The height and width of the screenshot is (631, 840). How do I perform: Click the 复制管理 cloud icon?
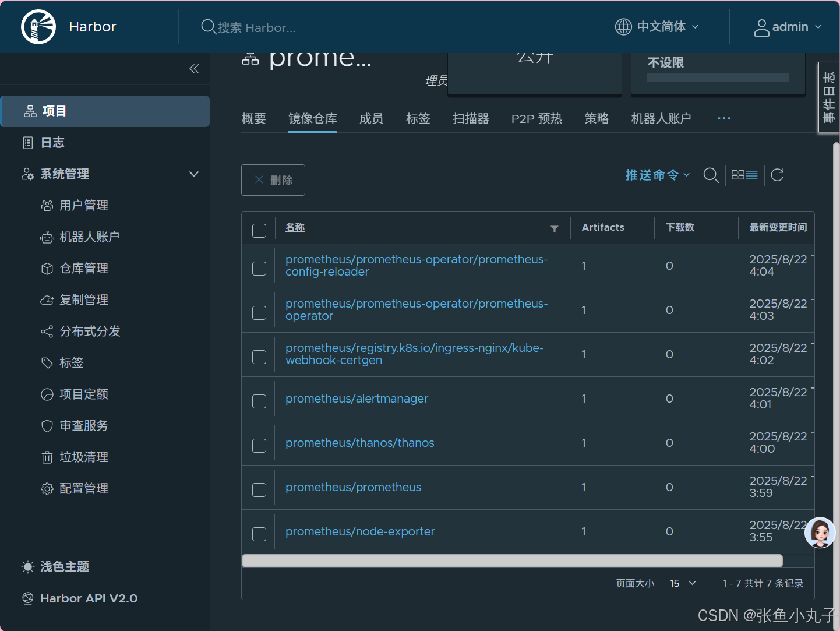(x=47, y=300)
